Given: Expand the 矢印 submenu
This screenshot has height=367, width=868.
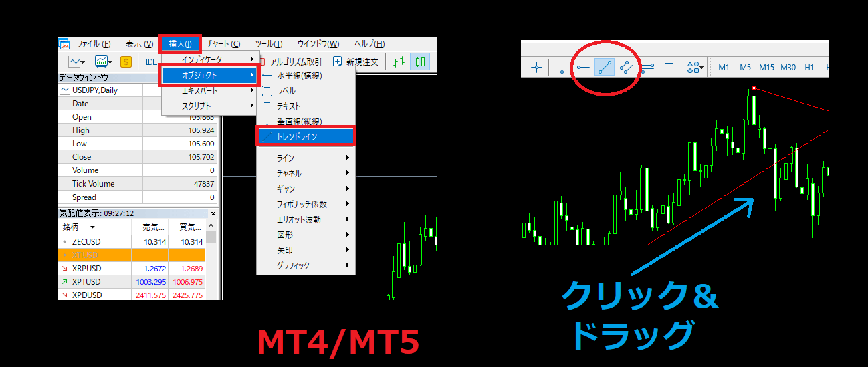Looking at the screenshot, I should pos(306,250).
